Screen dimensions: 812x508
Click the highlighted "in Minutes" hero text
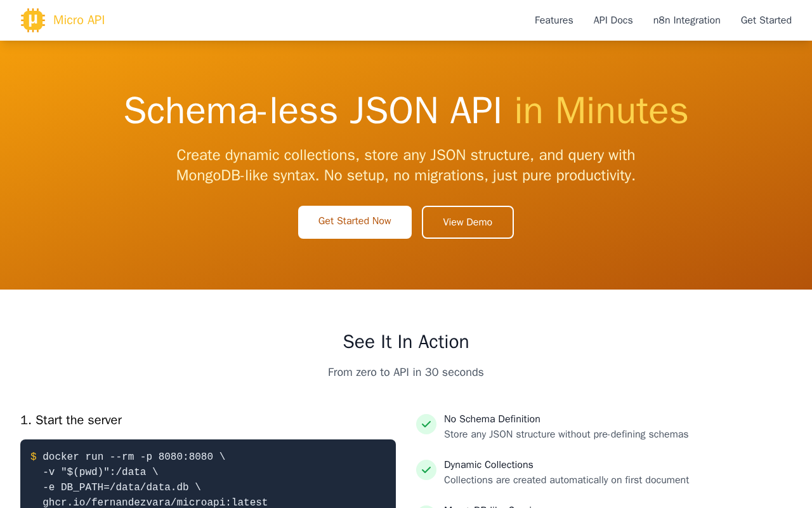click(601, 110)
